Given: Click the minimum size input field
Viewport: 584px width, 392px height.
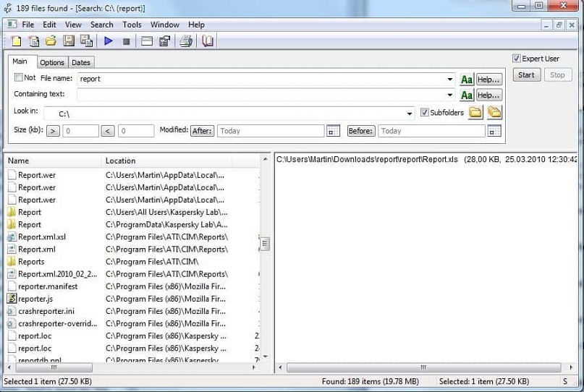Looking at the screenshot, I should coord(80,131).
